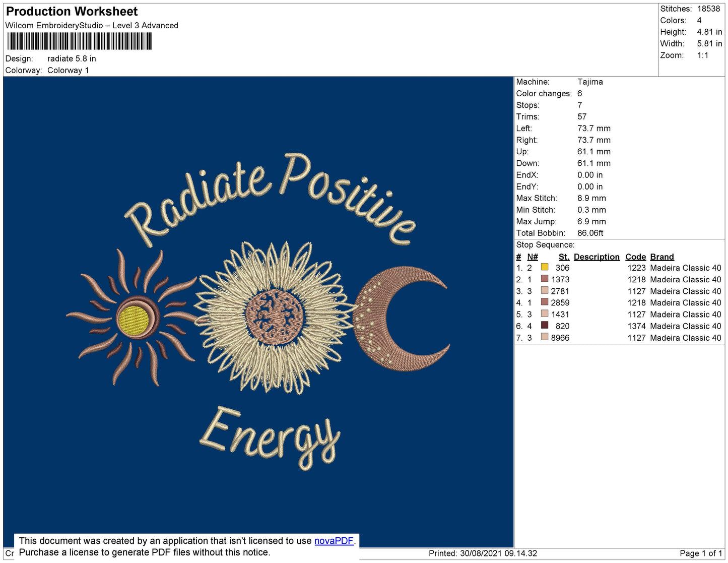Click the Stop Sequence heading

pos(545,245)
